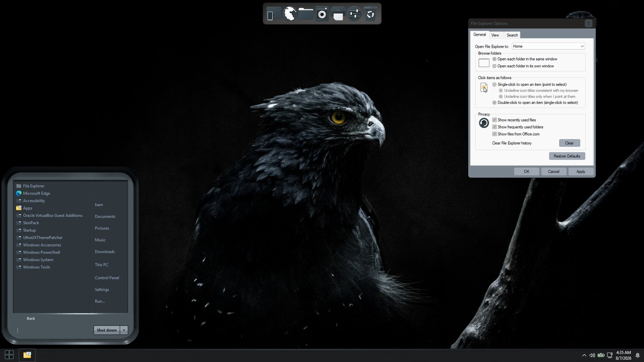Click the Restore Defaults button
The height and width of the screenshot is (362, 644).
click(567, 156)
